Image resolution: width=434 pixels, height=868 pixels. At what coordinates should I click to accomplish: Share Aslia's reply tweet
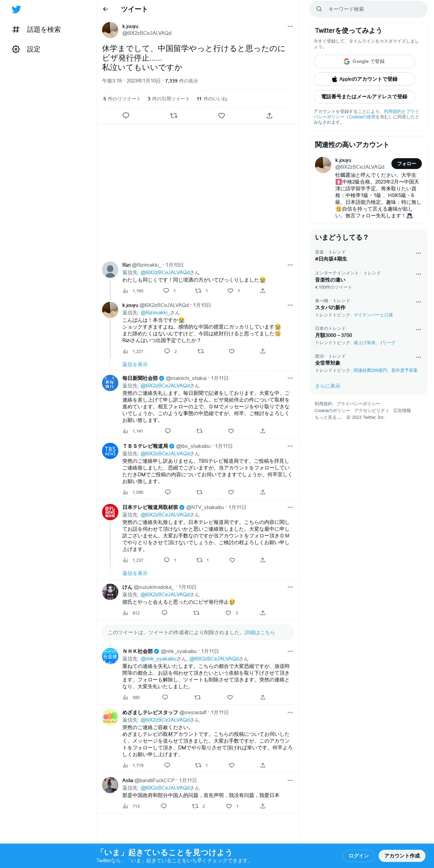pyautogui.click(x=263, y=806)
